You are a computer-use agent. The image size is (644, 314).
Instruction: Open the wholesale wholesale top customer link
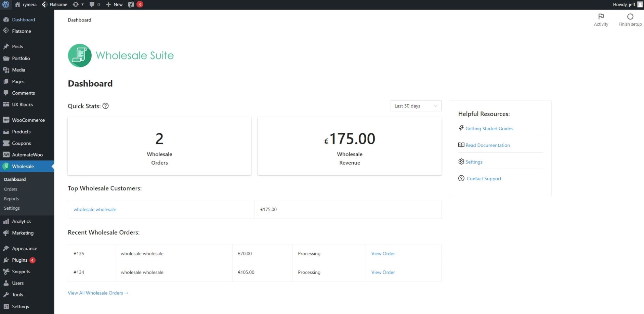[95, 209]
